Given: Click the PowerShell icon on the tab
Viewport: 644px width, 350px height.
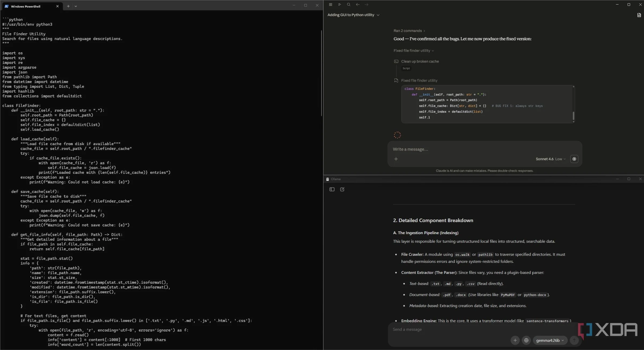Looking at the screenshot, I should (7, 6).
